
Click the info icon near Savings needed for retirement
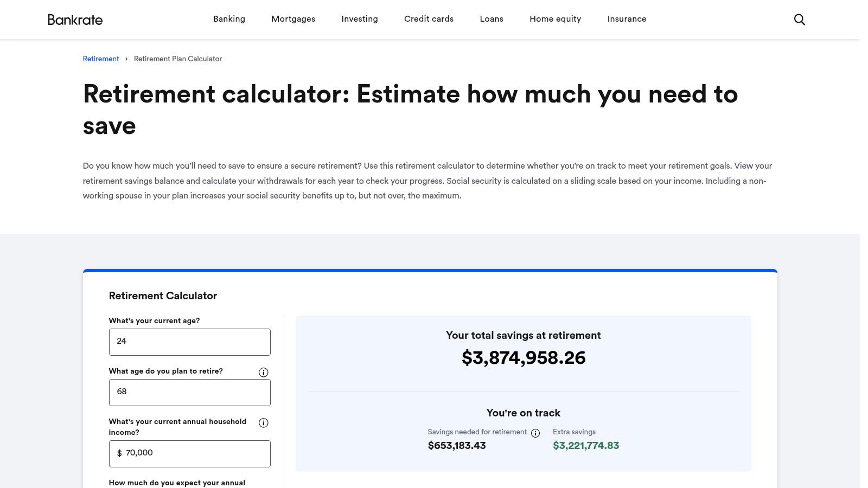535,433
